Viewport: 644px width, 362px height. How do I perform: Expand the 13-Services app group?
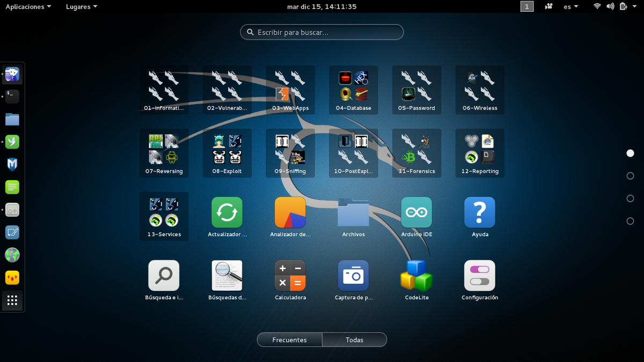point(164,217)
